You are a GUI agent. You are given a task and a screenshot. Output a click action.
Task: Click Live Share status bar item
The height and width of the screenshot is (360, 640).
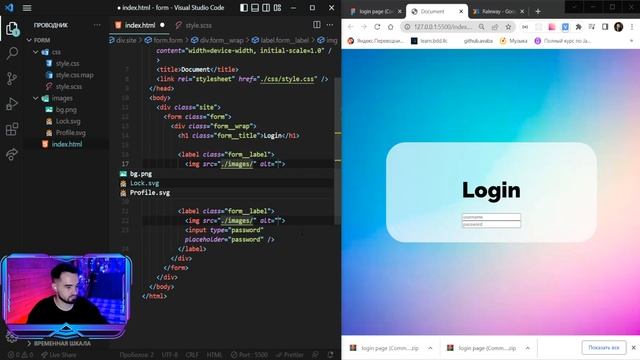click(x=58, y=355)
